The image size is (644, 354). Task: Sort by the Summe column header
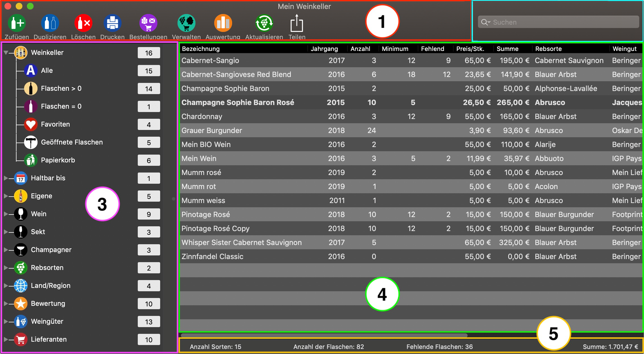coord(513,49)
